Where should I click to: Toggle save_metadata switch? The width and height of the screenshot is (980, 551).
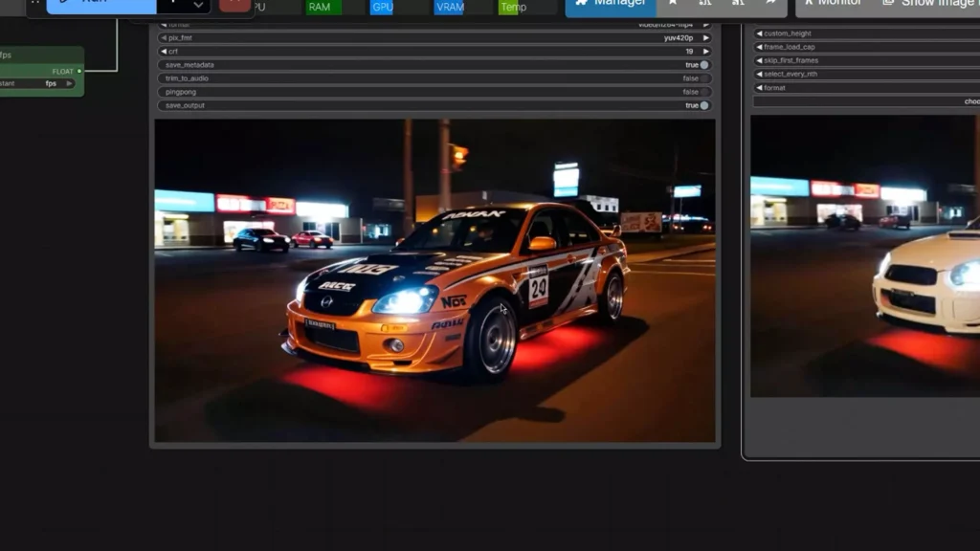coord(704,65)
